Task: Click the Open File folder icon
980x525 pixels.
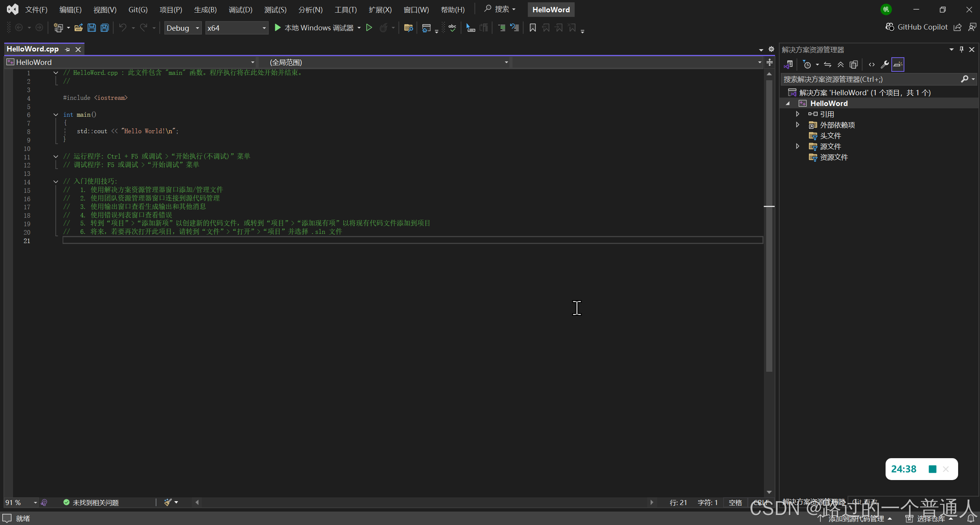Action: tap(78, 28)
